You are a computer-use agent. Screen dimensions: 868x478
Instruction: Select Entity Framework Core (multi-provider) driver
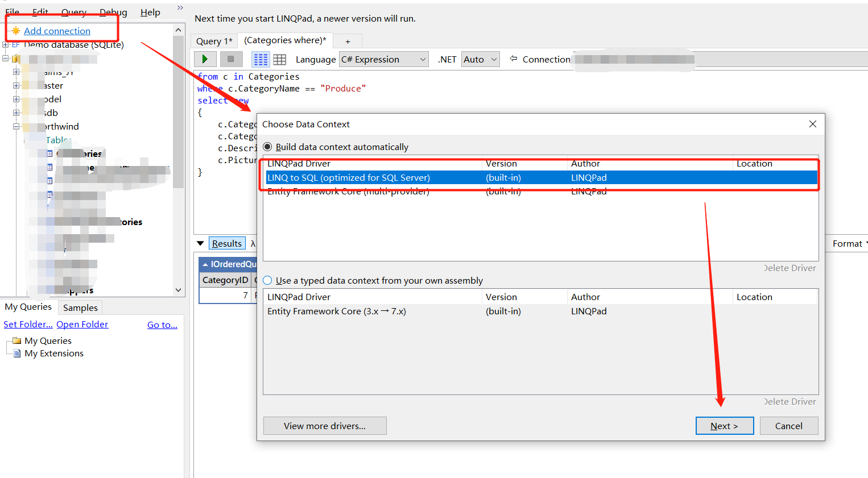tap(542, 192)
